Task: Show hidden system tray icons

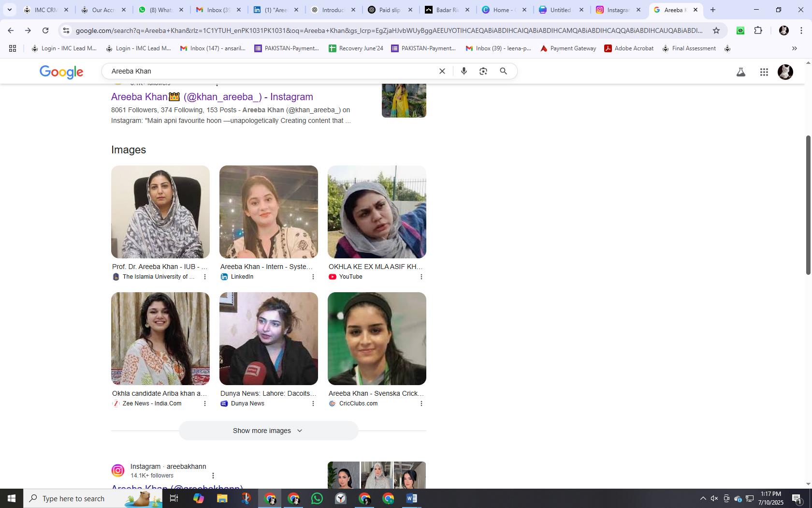Action: (x=703, y=498)
